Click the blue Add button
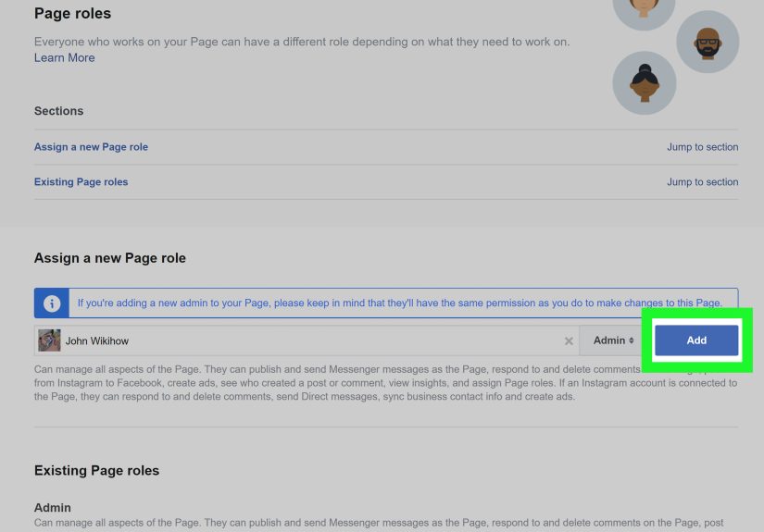The height and width of the screenshot is (532, 764). 696,340
